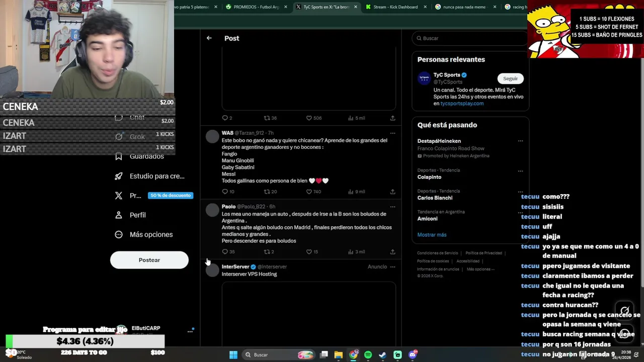Image resolution: width=644 pixels, height=362 pixels.
Task: Open the Accesibilidad footer link
Action: 468,261
